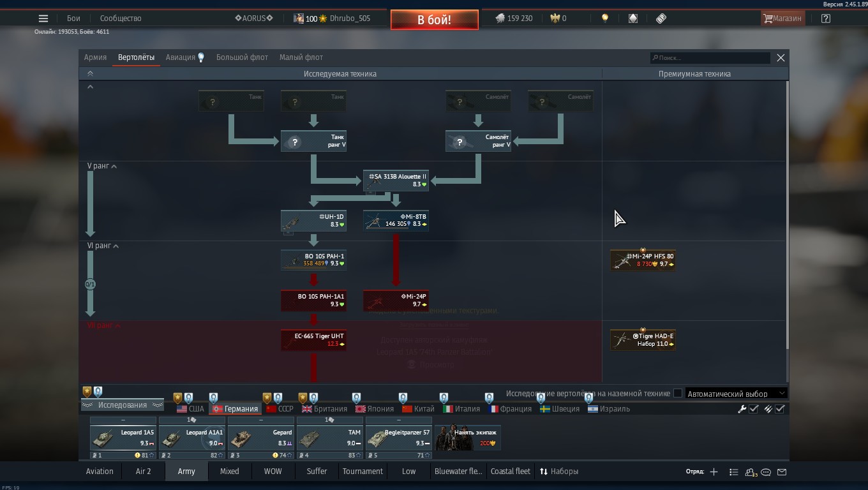Select the Mi-24P research vehicle
The width and height of the screenshot is (868, 490).
[396, 301]
